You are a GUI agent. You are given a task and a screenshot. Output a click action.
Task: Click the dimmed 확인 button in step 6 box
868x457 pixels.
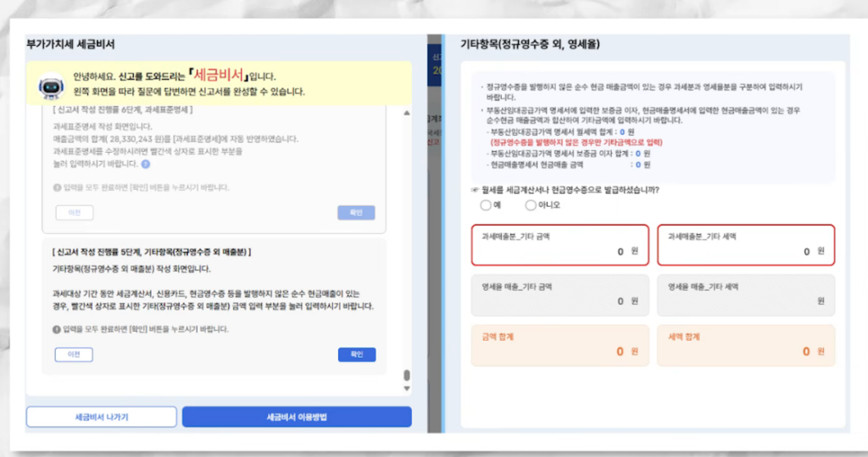point(356,213)
